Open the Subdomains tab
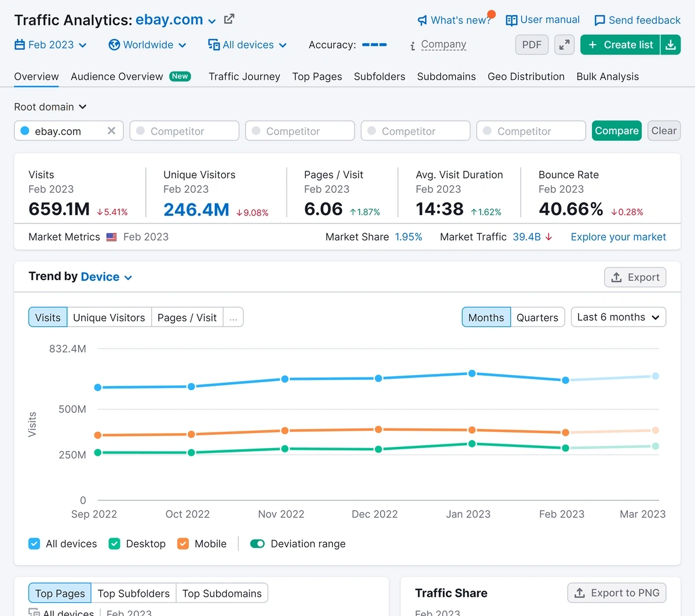Image resolution: width=695 pixels, height=616 pixels. [447, 76]
